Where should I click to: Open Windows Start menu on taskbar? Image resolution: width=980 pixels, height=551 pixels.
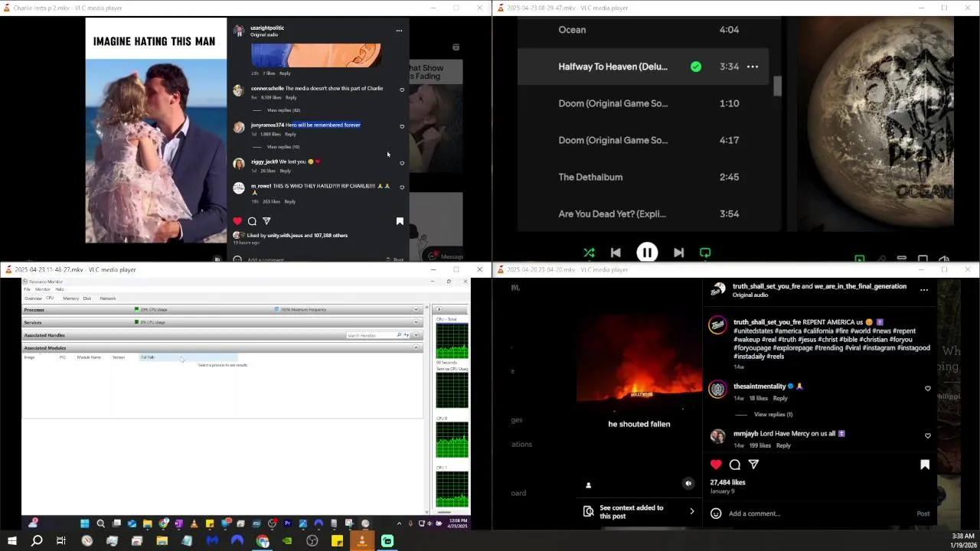point(11,541)
